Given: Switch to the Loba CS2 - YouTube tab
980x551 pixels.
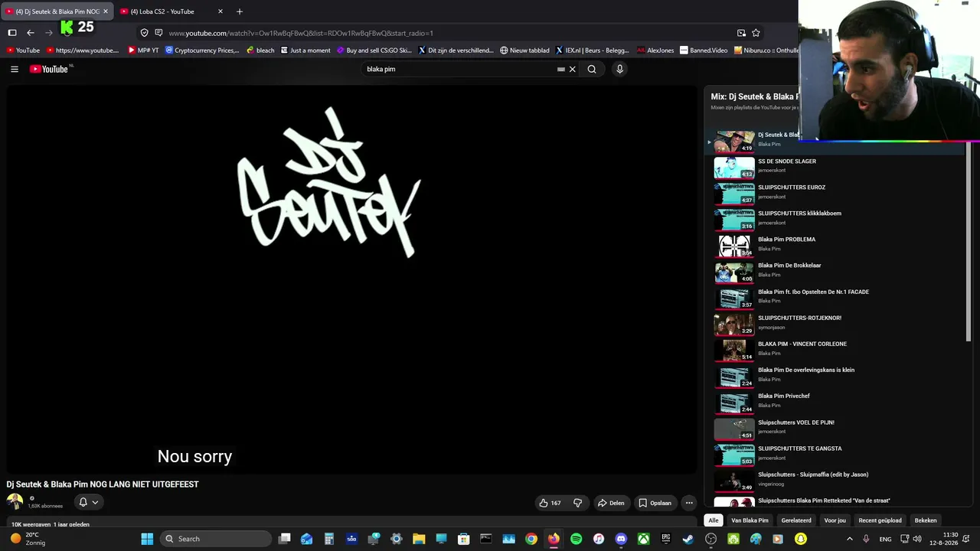Looking at the screenshot, I should tap(171, 11).
